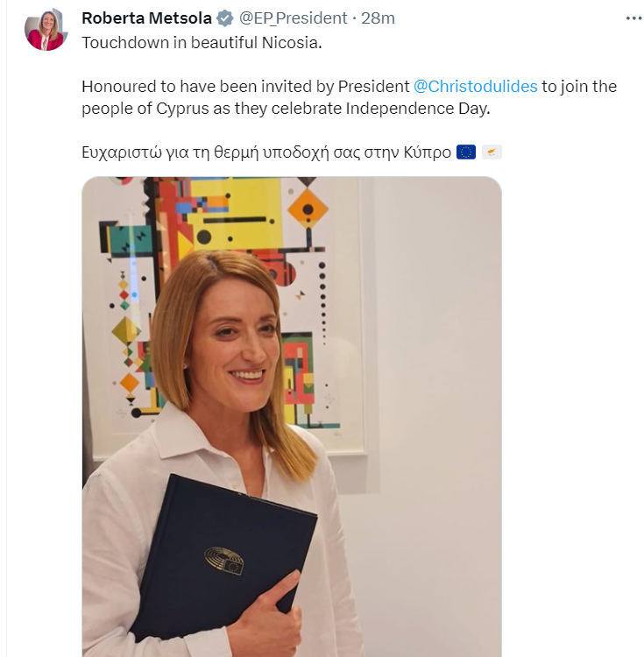Click the blue verified badge icon
The height and width of the screenshot is (657, 644).
pos(225,19)
